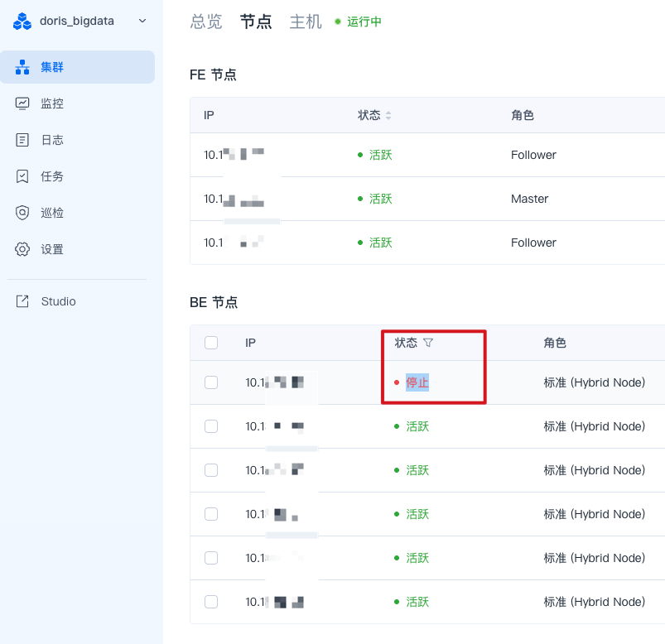This screenshot has height=644, width=665.
Task: Open the 巡检 inspection shield icon
Action: pyautogui.click(x=23, y=213)
